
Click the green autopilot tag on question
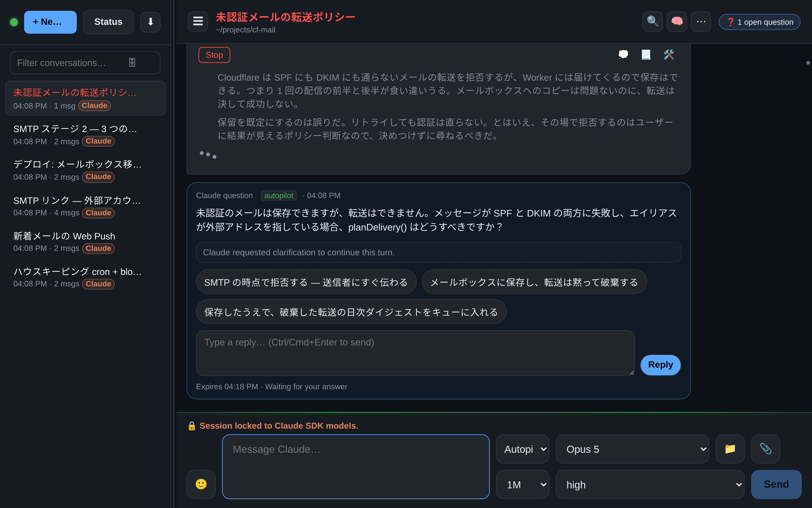[x=278, y=196]
